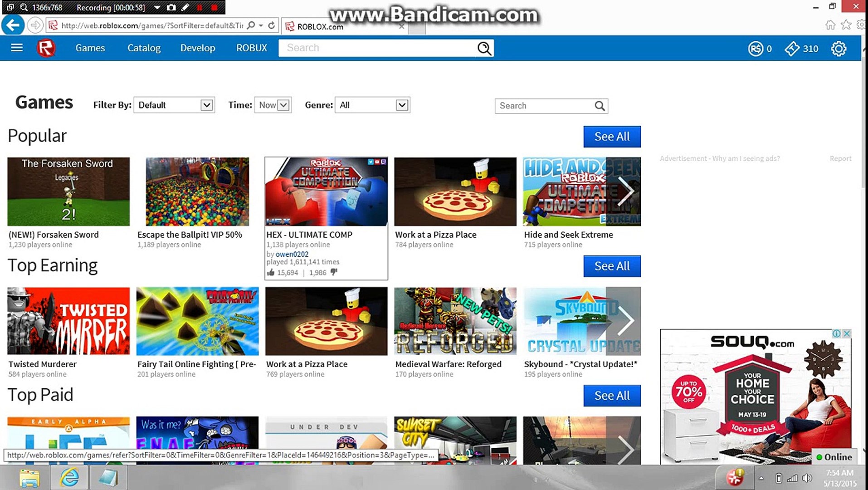Close the SOUQ advertisement

(x=846, y=333)
